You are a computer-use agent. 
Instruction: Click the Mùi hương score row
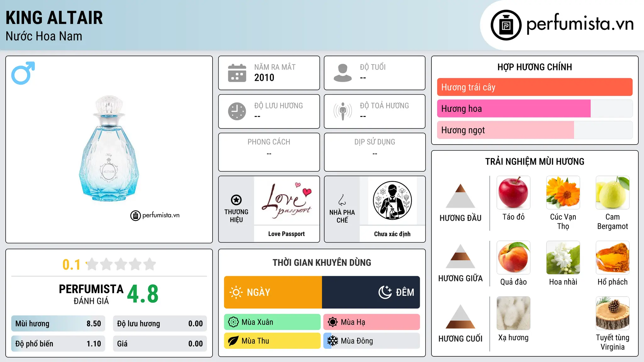(58, 324)
